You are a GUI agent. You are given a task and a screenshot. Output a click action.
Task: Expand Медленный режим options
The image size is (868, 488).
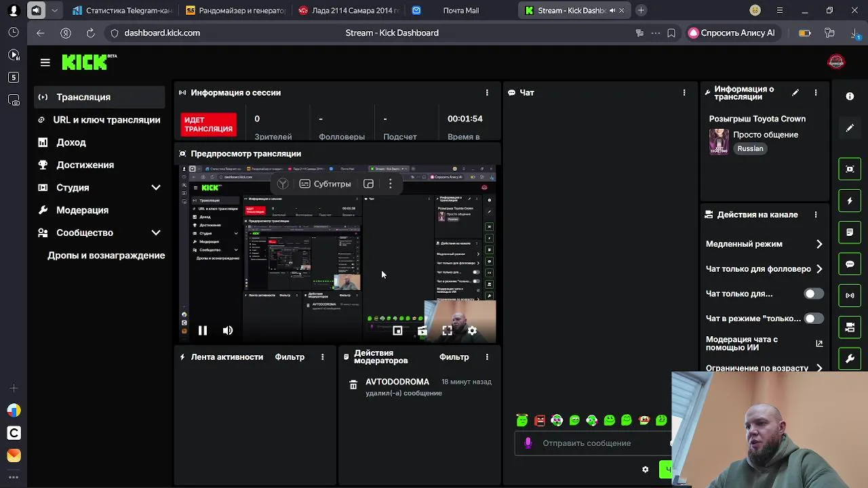point(819,244)
